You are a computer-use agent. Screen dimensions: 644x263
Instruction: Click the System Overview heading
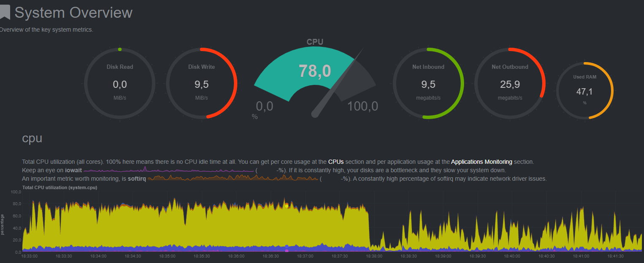point(73,13)
